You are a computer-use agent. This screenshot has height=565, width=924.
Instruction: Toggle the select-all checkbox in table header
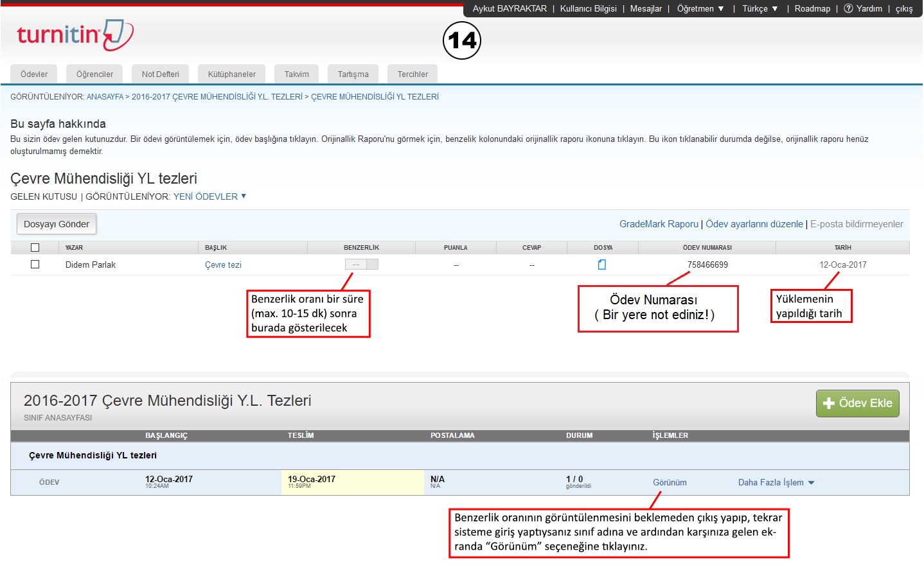[35, 248]
